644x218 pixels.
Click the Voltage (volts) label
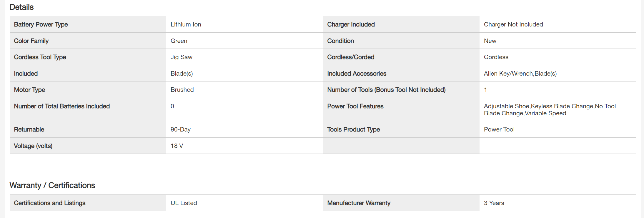pos(33,146)
